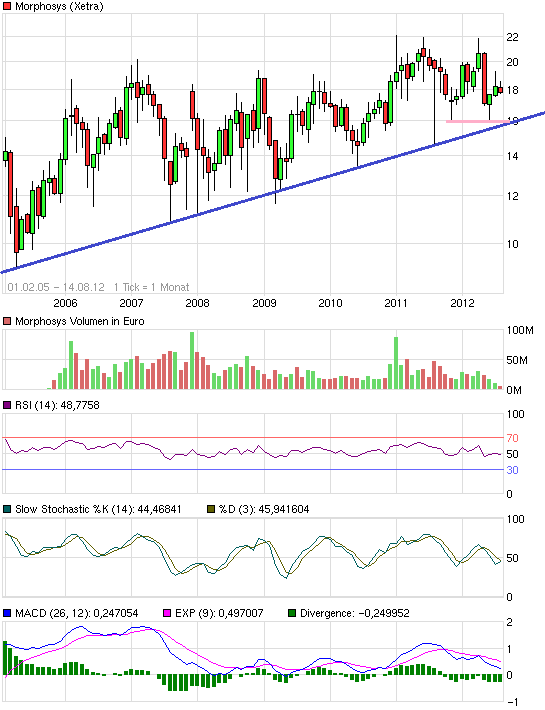Click price axis value 20
The image size is (545, 710).
[512, 62]
